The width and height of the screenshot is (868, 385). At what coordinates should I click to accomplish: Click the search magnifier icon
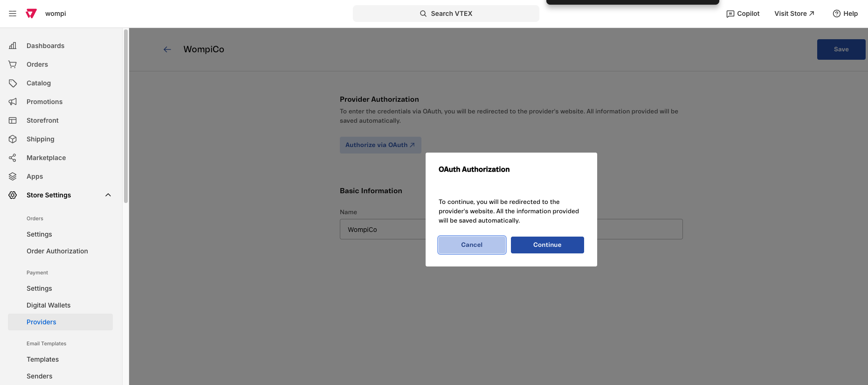[423, 14]
